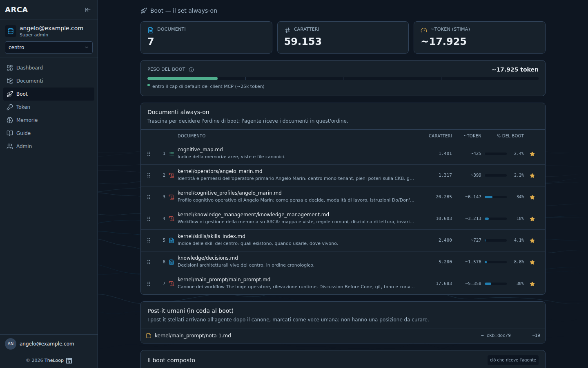Click the ckb:doc/9 reference
588x368 pixels.
coord(496,336)
